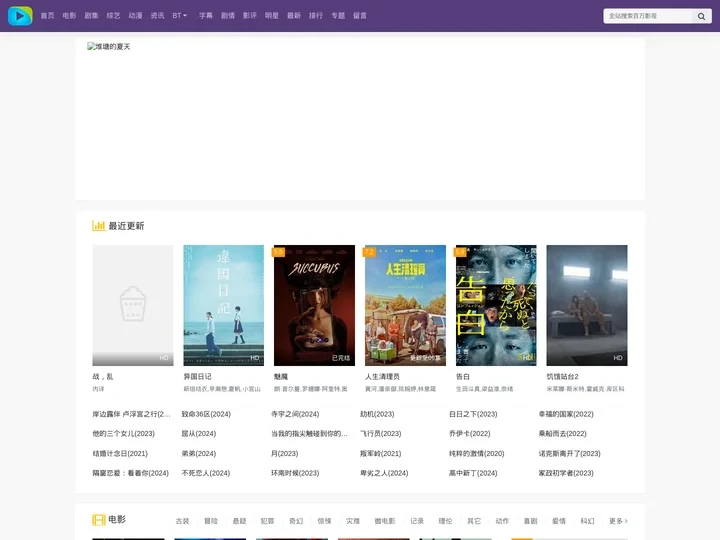Image resolution: width=720 pixels, height=540 pixels.
Task: Open the 剧情 nav link
Action: point(228,16)
